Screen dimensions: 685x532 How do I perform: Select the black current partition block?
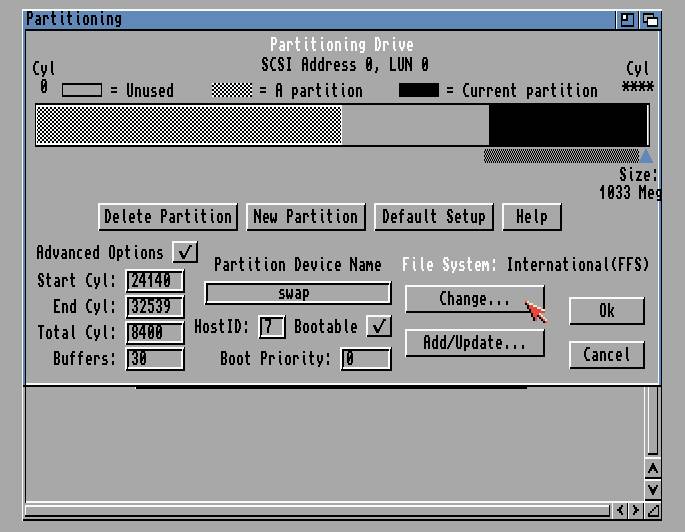click(x=567, y=126)
